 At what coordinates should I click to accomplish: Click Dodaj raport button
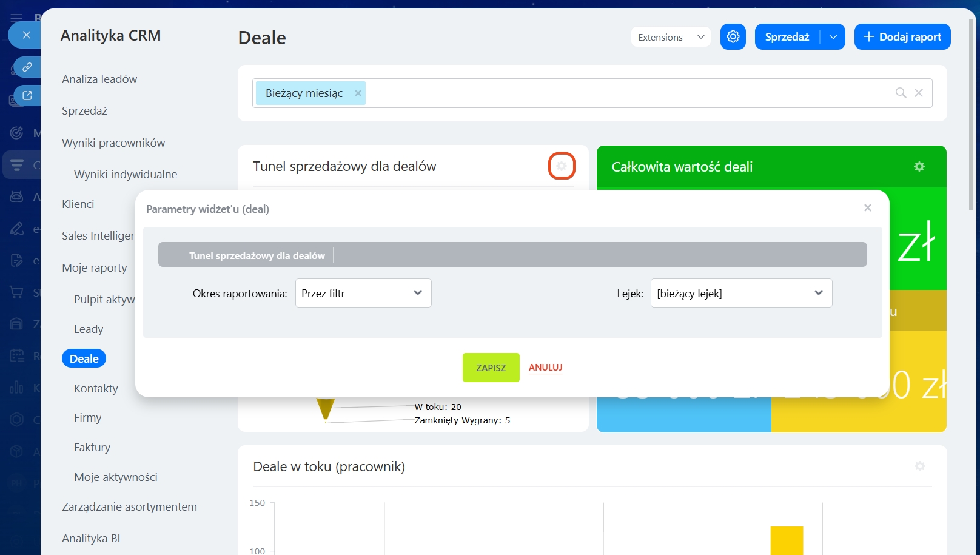pos(902,37)
